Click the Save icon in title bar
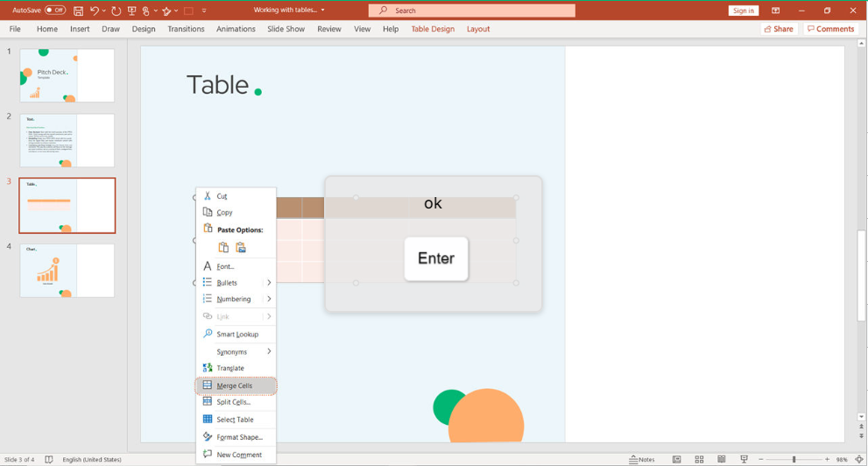This screenshot has height=466, width=868. point(79,11)
